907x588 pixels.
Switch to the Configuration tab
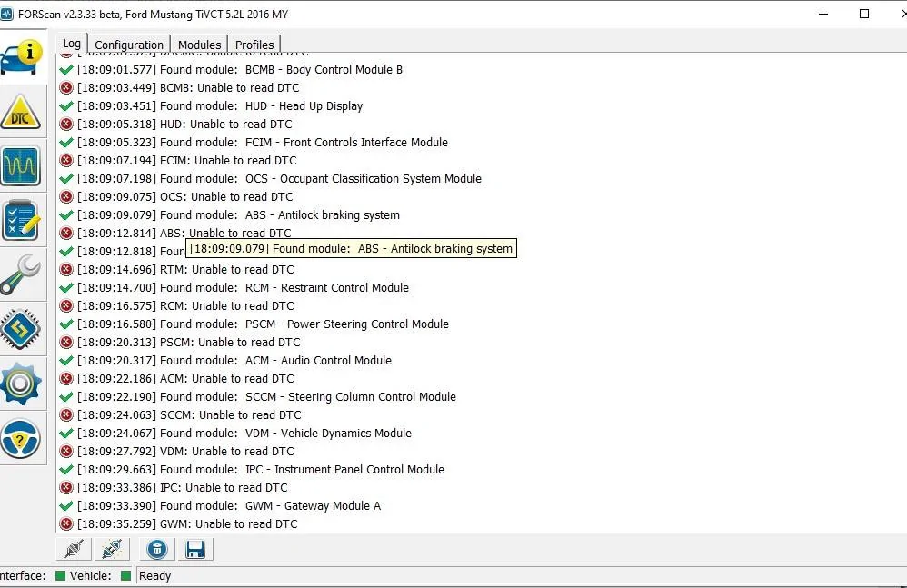pos(129,45)
